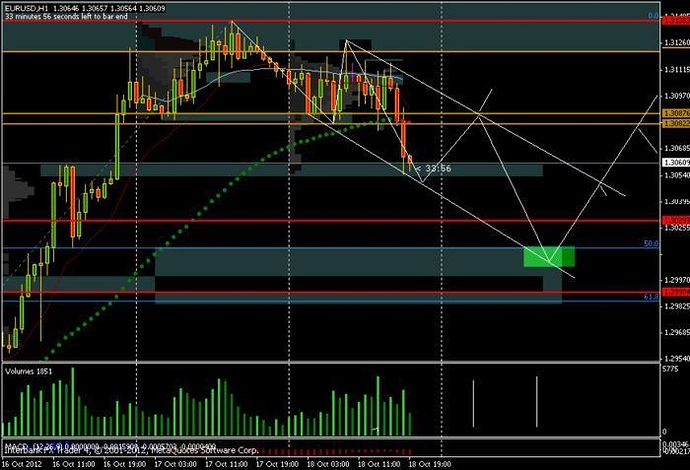Select the green rectangle target zone

coord(549,256)
